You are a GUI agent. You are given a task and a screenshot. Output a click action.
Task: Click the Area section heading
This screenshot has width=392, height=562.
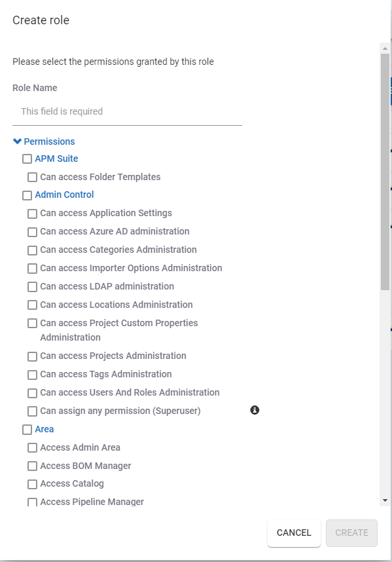click(x=44, y=429)
